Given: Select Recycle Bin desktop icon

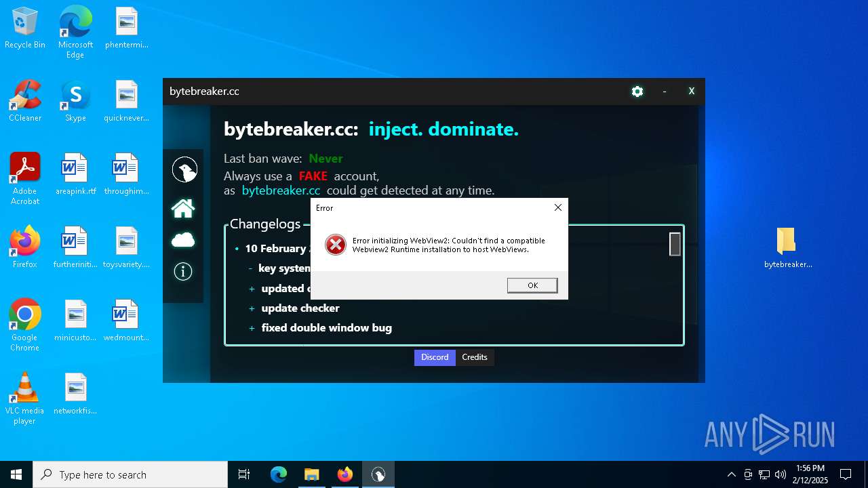Looking at the screenshot, I should tap(25, 28).
